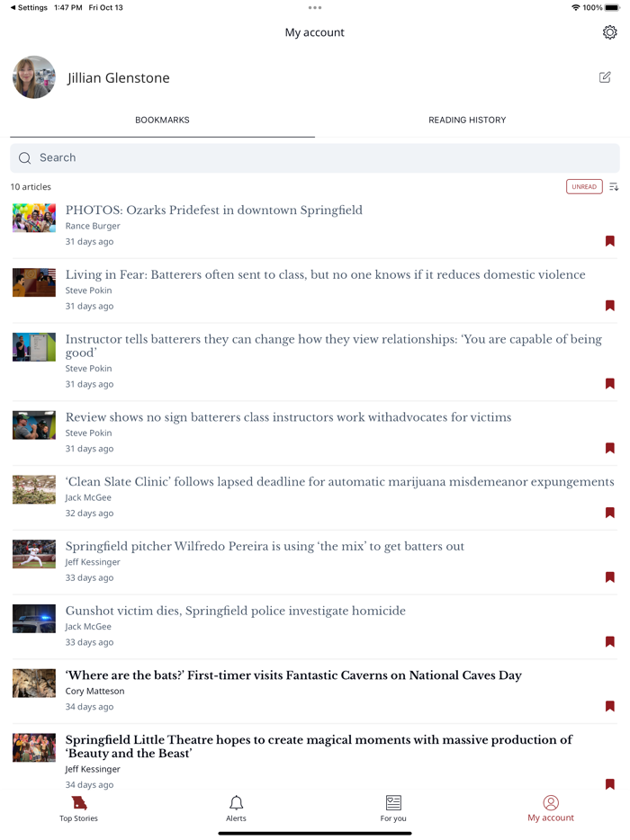Tap Jeff Kessinger under pitcher article
This screenshot has height=840, width=630.
coord(93,562)
